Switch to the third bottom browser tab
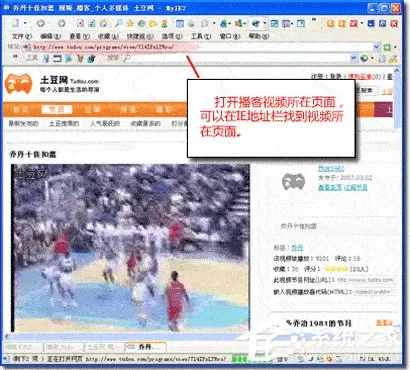410x370 pixels. coord(103,347)
